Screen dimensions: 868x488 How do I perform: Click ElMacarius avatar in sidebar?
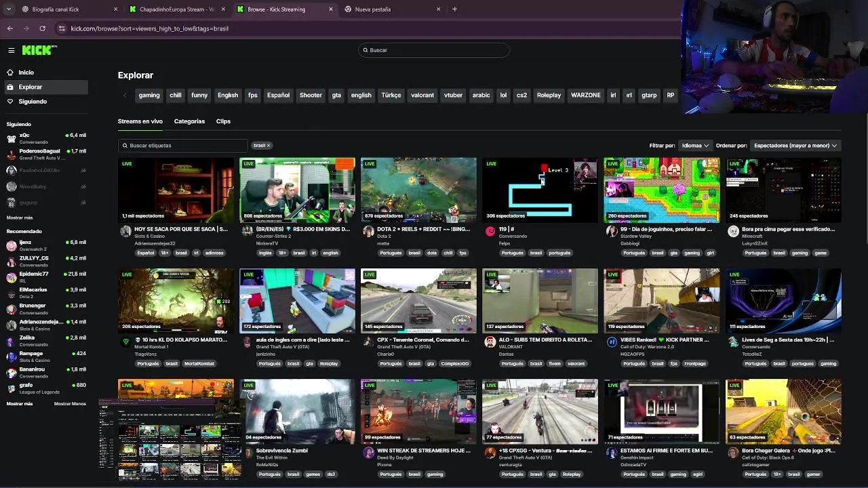tap(12, 293)
